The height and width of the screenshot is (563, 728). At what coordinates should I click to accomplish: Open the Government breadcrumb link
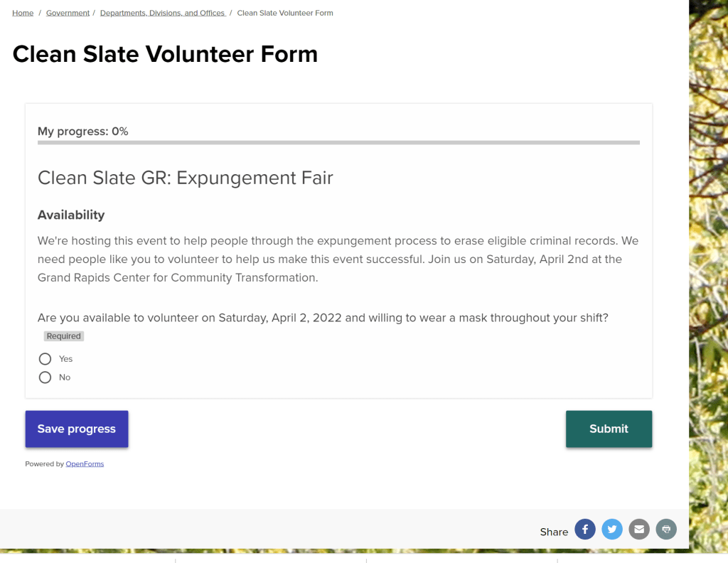[x=68, y=13]
